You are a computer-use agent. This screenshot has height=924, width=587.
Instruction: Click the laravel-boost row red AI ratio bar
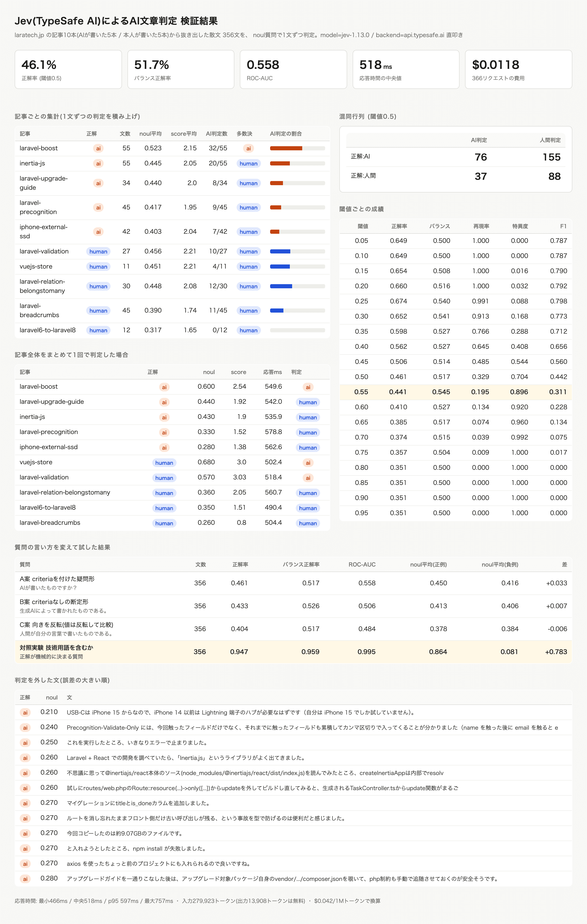coord(286,148)
